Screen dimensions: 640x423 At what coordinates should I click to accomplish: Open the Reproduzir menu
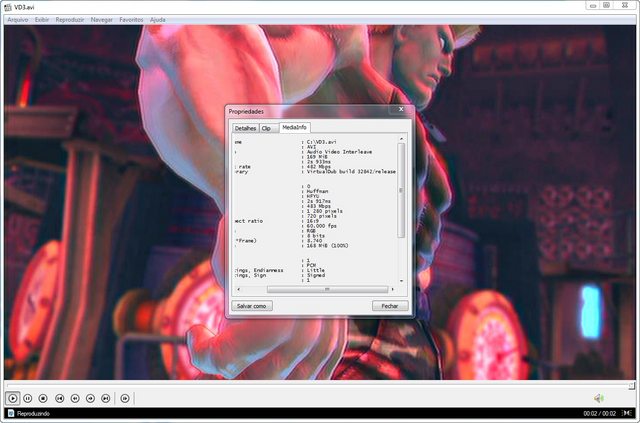(70, 20)
